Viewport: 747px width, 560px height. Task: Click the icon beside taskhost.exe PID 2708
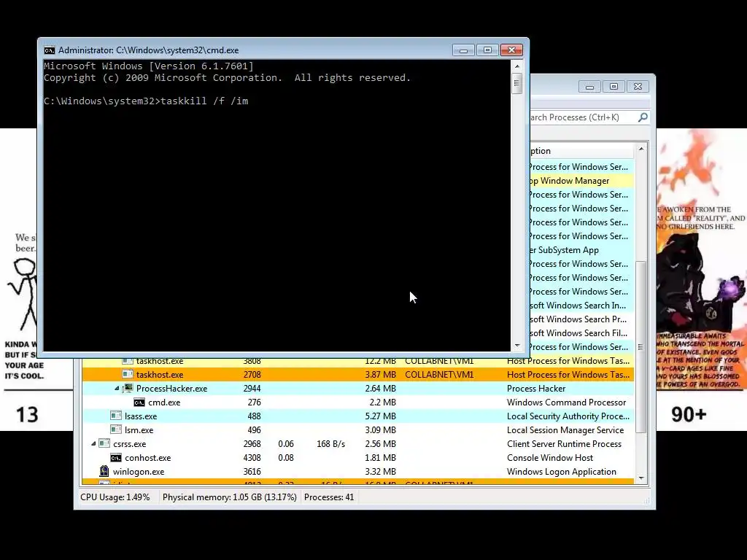pyautogui.click(x=127, y=374)
